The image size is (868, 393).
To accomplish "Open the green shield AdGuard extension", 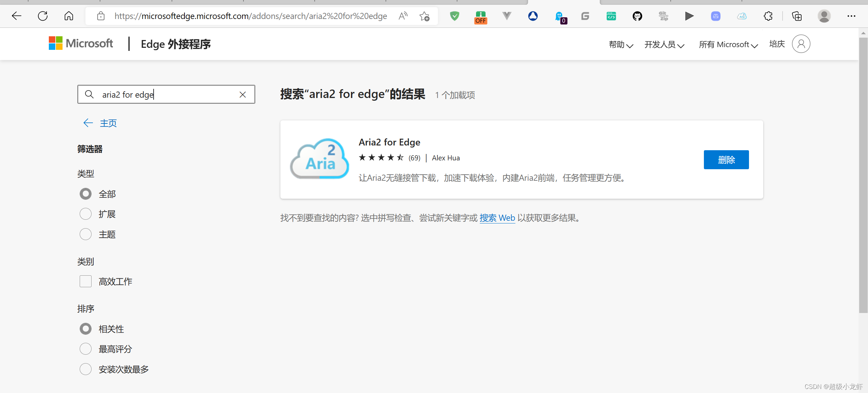I will pyautogui.click(x=454, y=16).
